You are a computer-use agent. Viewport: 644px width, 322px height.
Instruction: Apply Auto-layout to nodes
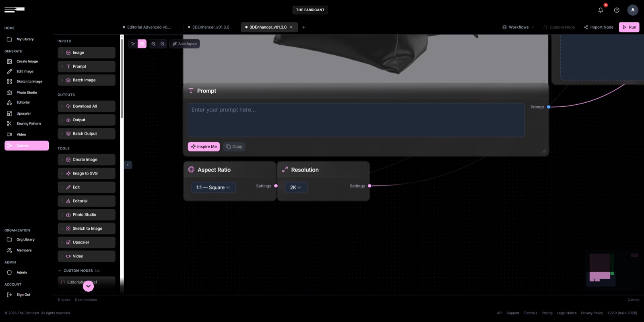(185, 44)
